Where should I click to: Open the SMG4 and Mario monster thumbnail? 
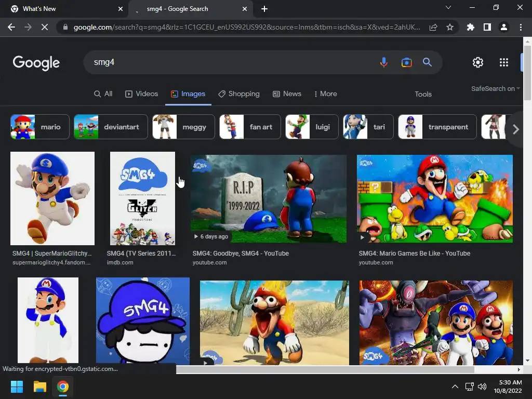[x=436, y=323]
